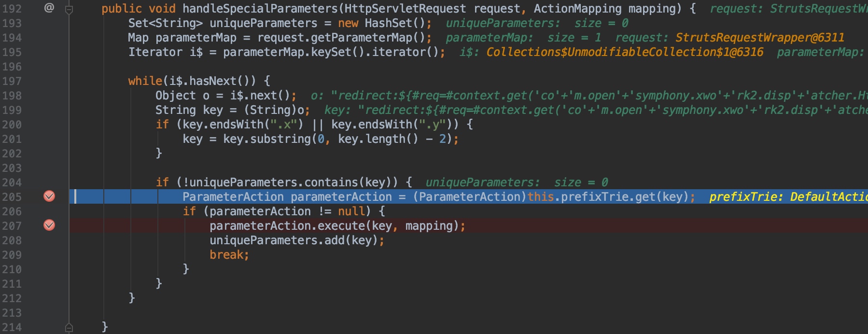Click HttpServletRequest in the method signature

[x=406, y=9]
